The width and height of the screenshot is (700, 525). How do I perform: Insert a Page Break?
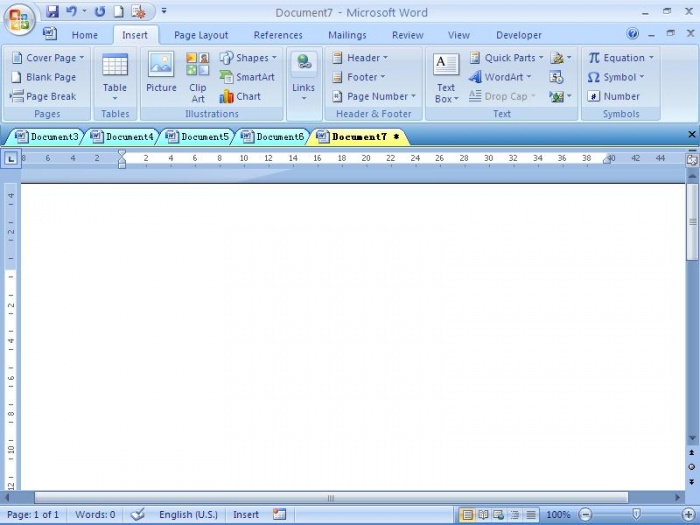(44, 96)
